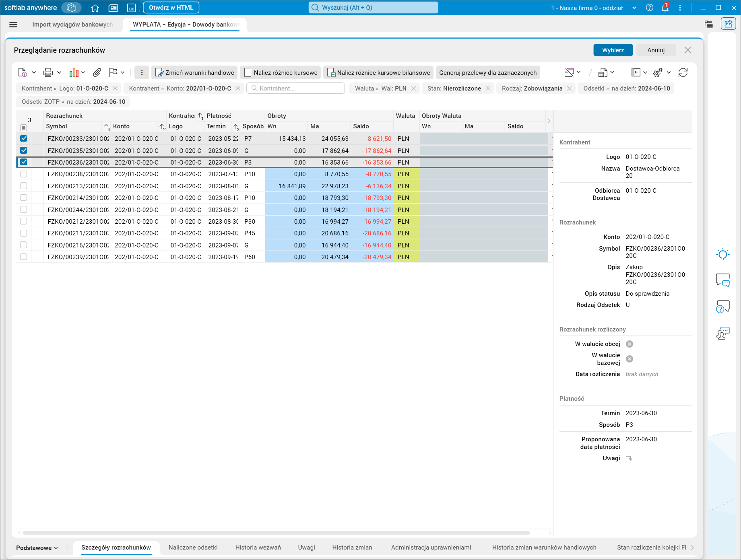
Task: Click the Wybierz button
Action: point(613,50)
